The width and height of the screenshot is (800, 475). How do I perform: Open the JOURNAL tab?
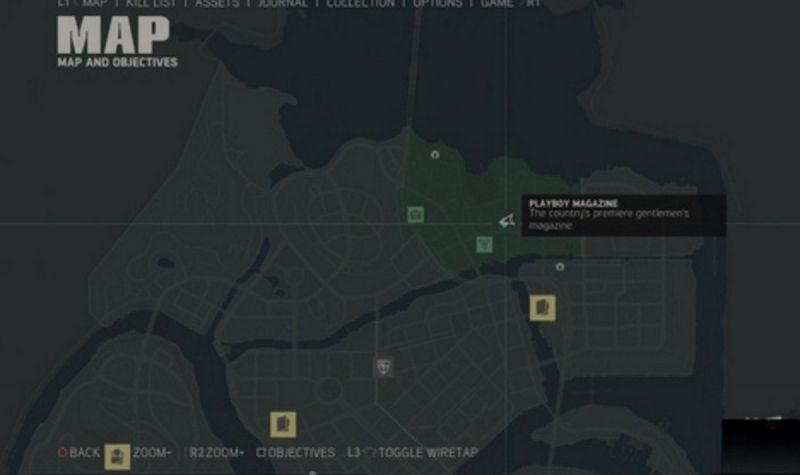(x=283, y=4)
